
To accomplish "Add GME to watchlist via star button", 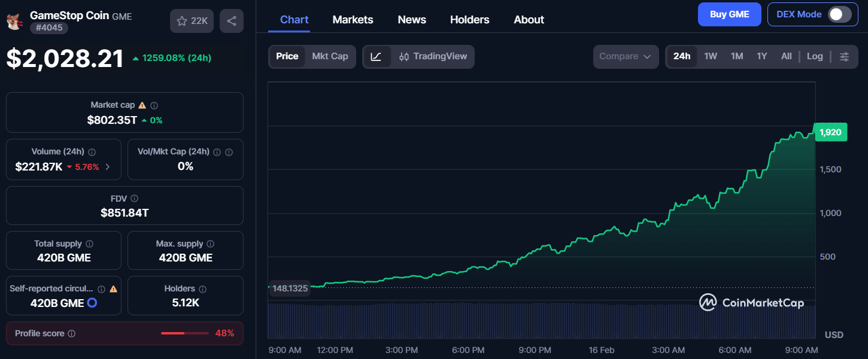I will (x=192, y=21).
